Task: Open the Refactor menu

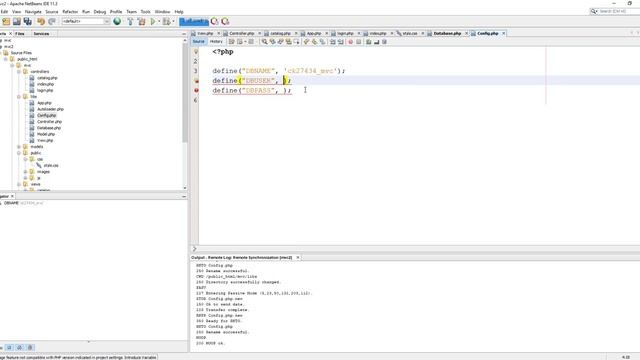Action: pos(70,12)
